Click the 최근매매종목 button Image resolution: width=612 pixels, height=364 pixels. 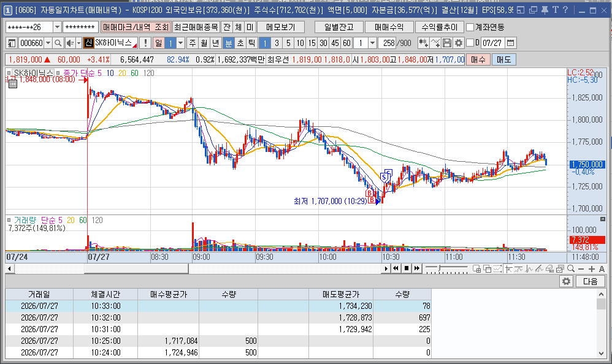click(x=196, y=27)
